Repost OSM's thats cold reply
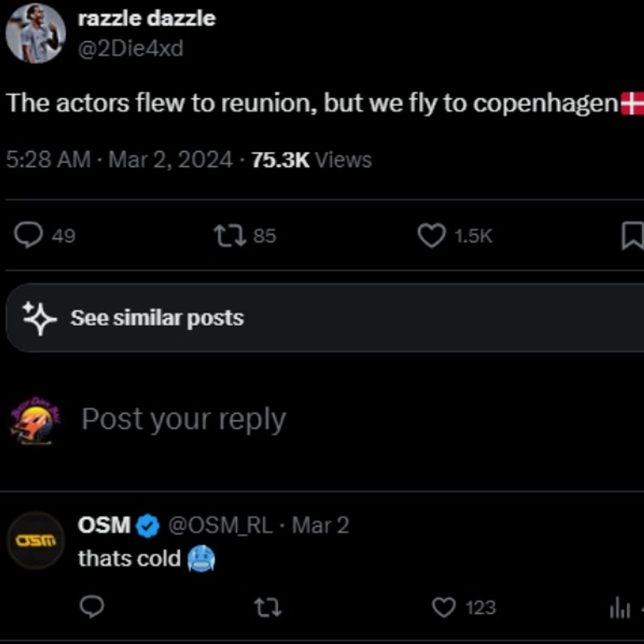The height and width of the screenshot is (644, 644). [x=268, y=607]
